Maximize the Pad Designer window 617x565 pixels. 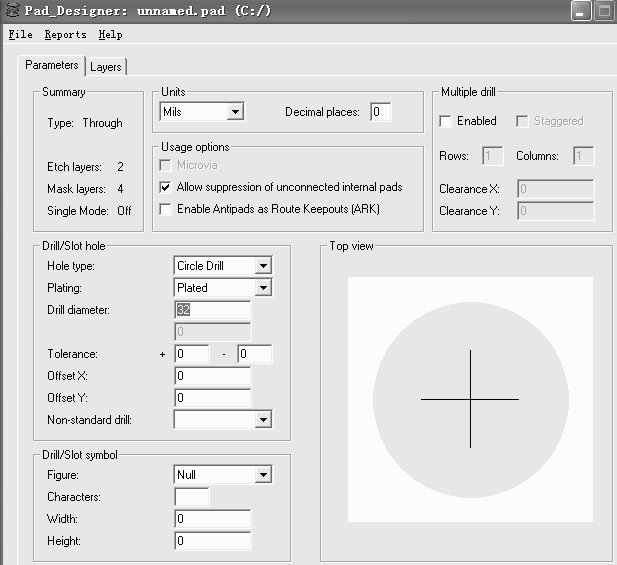pos(604,10)
